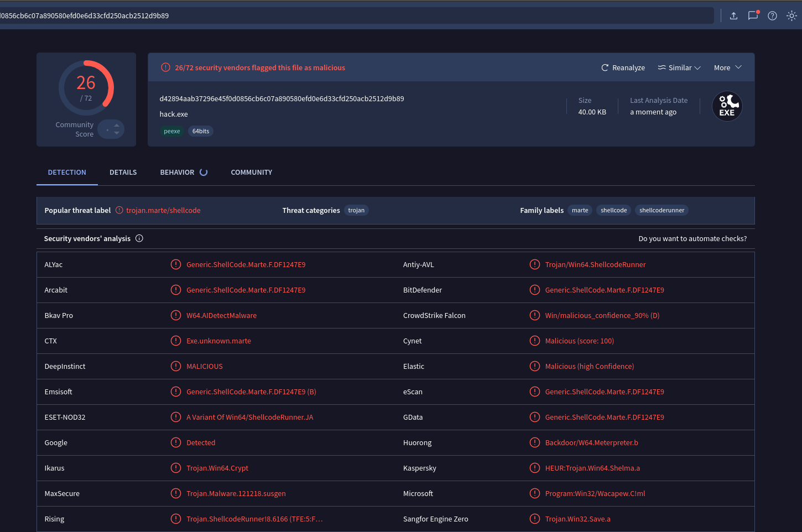This screenshot has height=532, width=802.
Task: Select the marte family label chip
Action: point(580,210)
